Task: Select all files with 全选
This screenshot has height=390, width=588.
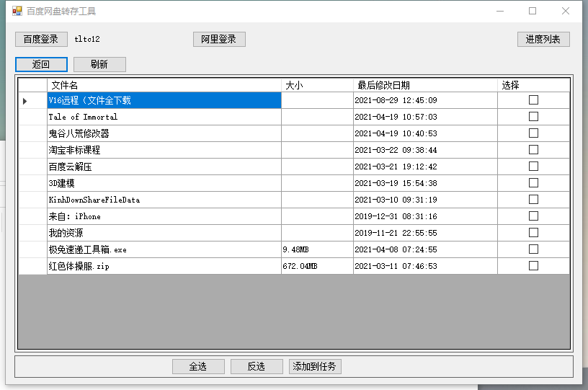Action: (198, 366)
